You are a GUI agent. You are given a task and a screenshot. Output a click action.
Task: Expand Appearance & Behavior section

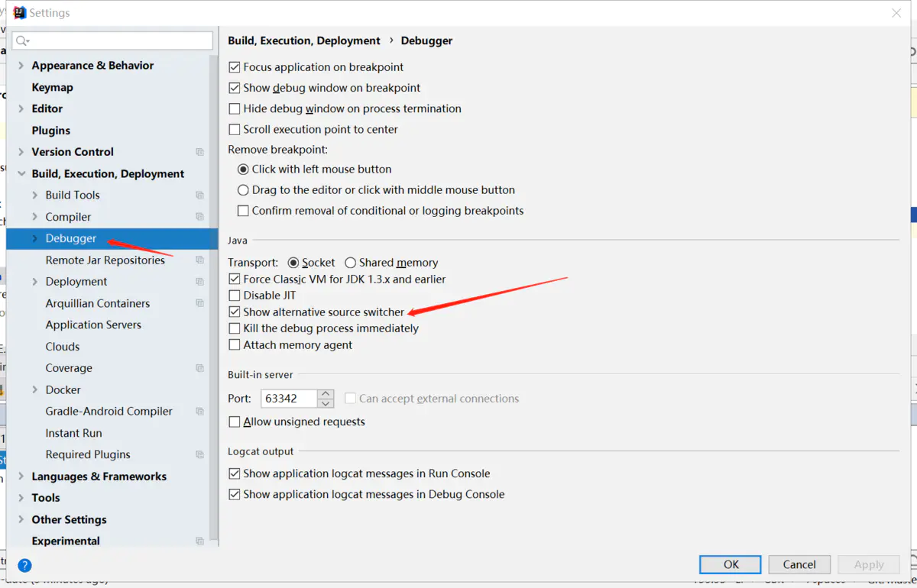click(21, 66)
